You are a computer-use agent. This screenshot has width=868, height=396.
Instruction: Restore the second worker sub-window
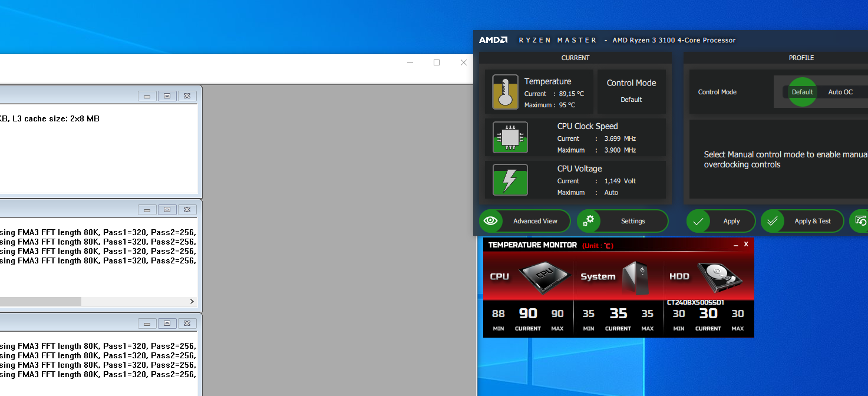(167, 210)
